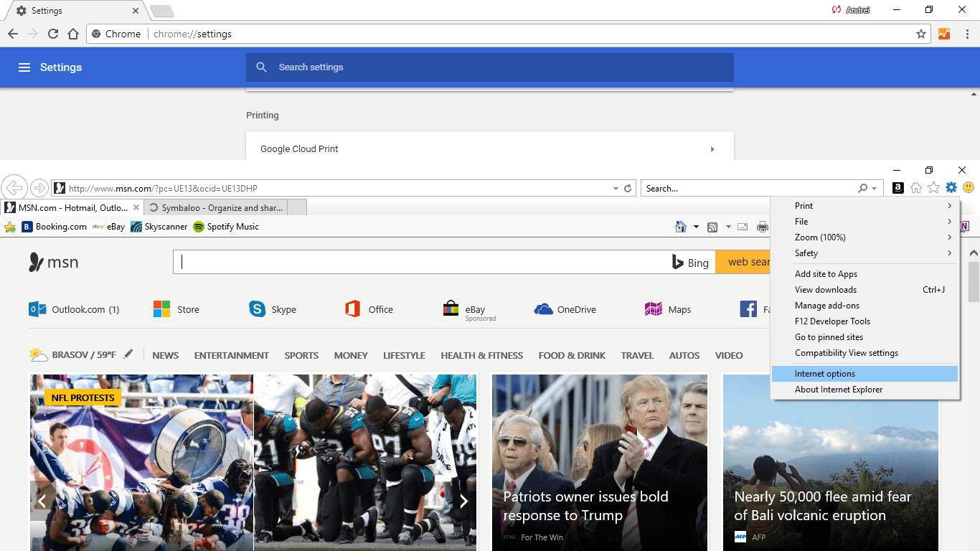Viewport: 980px width, 551px height.
Task: Click the Read mail icon in IE command bar
Action: (743, 227)
